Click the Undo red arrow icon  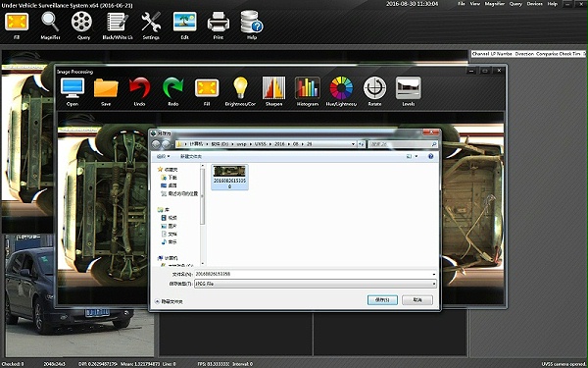139,88
